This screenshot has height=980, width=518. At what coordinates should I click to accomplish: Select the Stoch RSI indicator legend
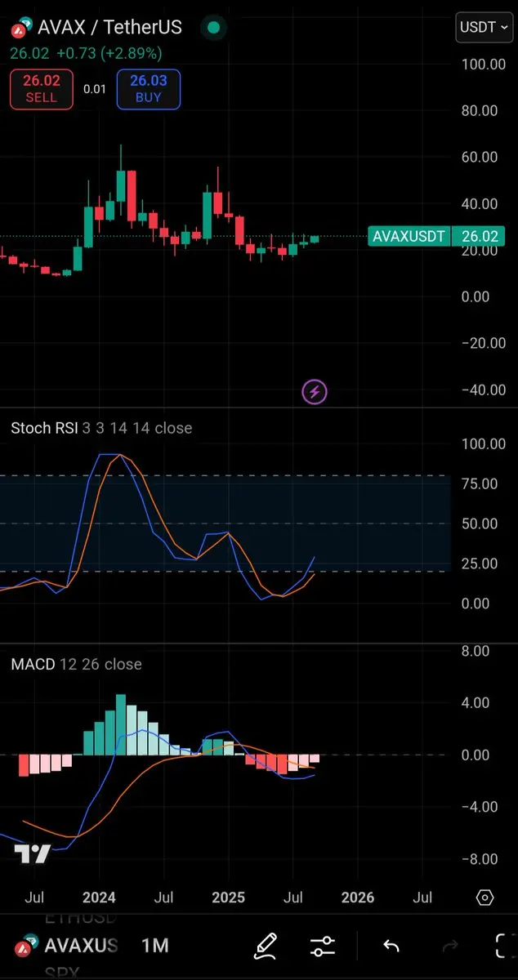pos(101,428)
